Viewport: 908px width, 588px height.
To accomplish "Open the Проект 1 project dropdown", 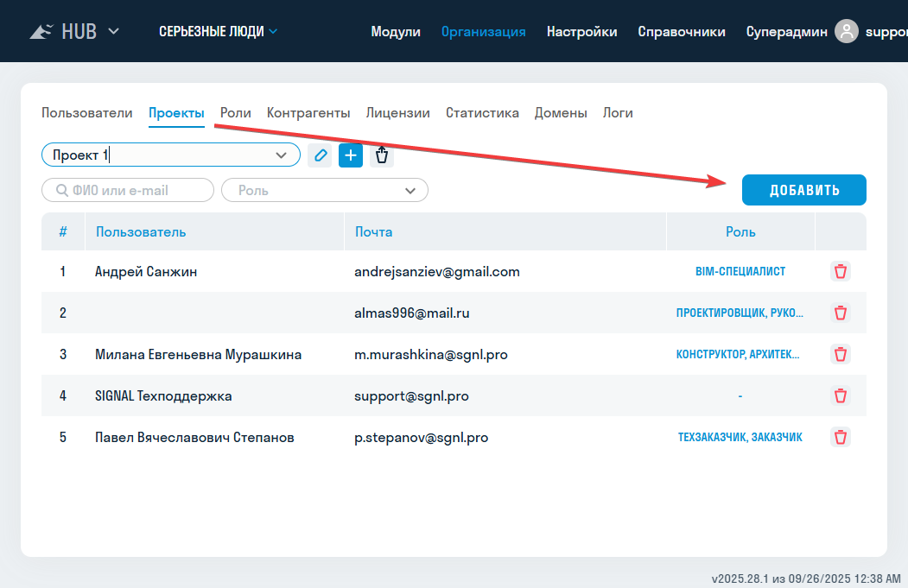I will pyautogui.click(x=281, y=155).
